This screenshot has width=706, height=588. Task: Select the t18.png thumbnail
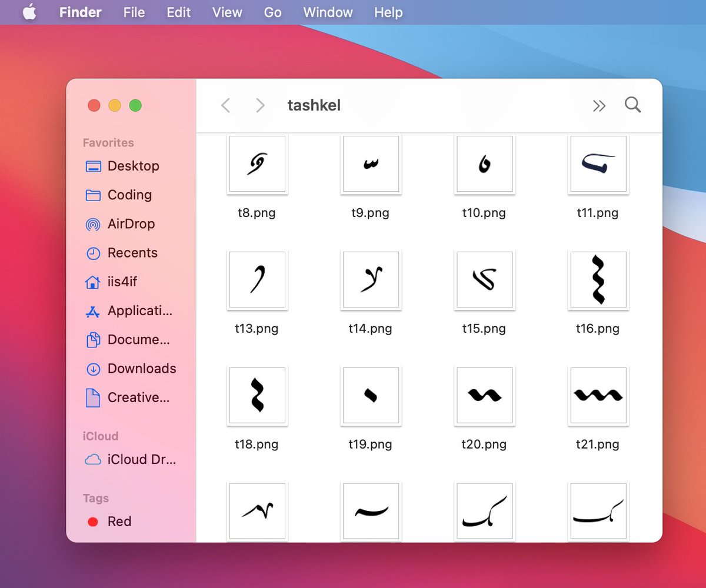click(257, 396)
